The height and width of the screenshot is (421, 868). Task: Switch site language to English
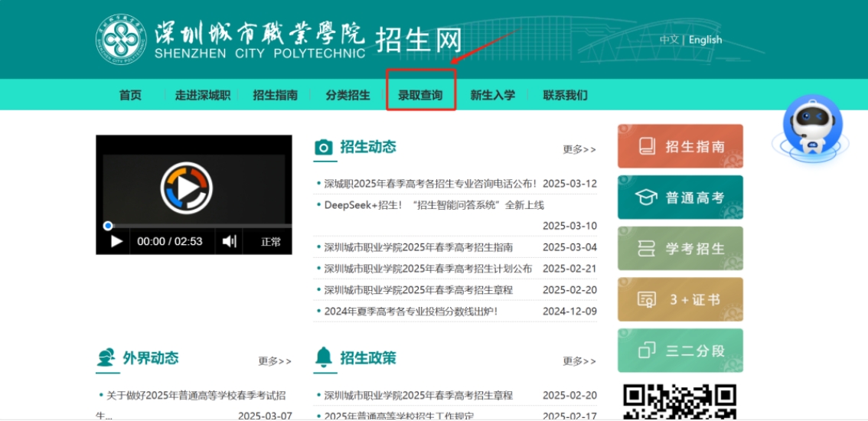click(x=705, y=40)
